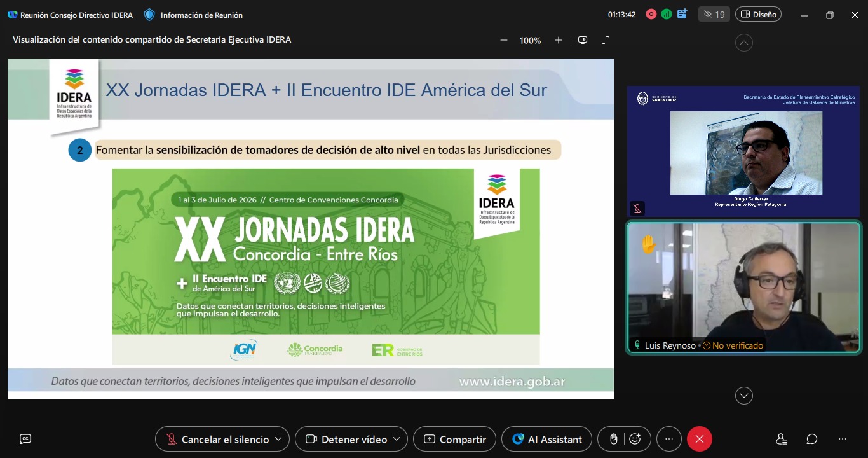This screenshot has height=458, width=868.
Task: Open the participants panel icon
Action: (x=782, y=439)
